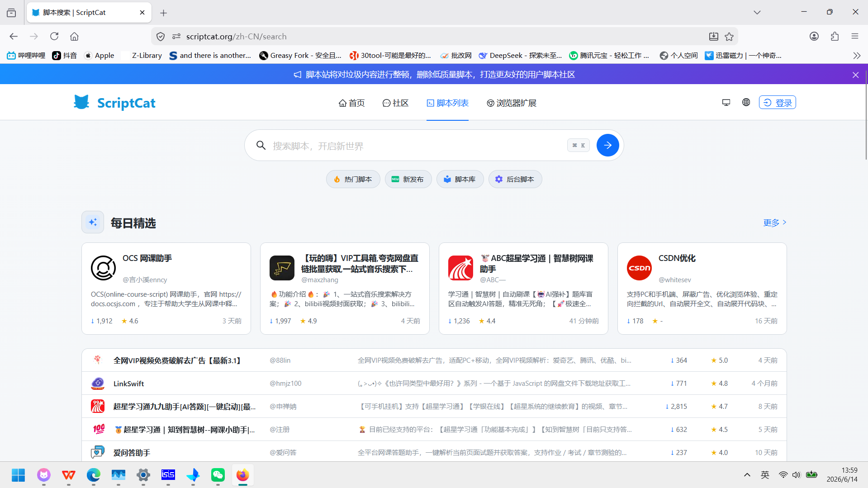Click author @whitesev on CSDN card
Viewport: 868px width, 488px height.
[674, 280]
